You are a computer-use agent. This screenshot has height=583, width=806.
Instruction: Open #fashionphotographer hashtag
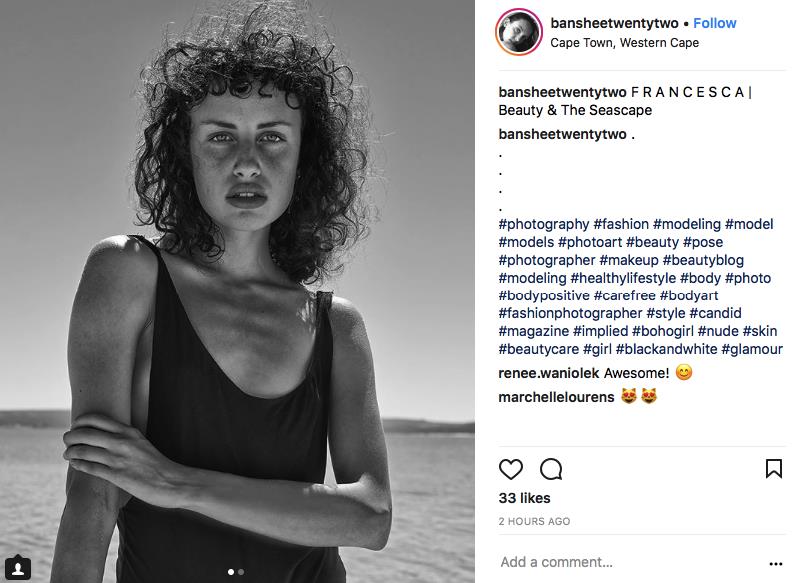coord(570,313)
